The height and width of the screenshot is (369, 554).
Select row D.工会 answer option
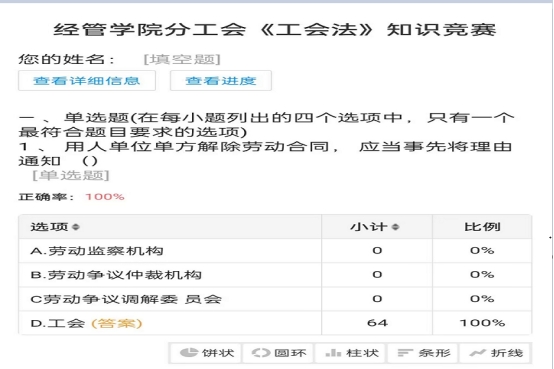[275, 323]
